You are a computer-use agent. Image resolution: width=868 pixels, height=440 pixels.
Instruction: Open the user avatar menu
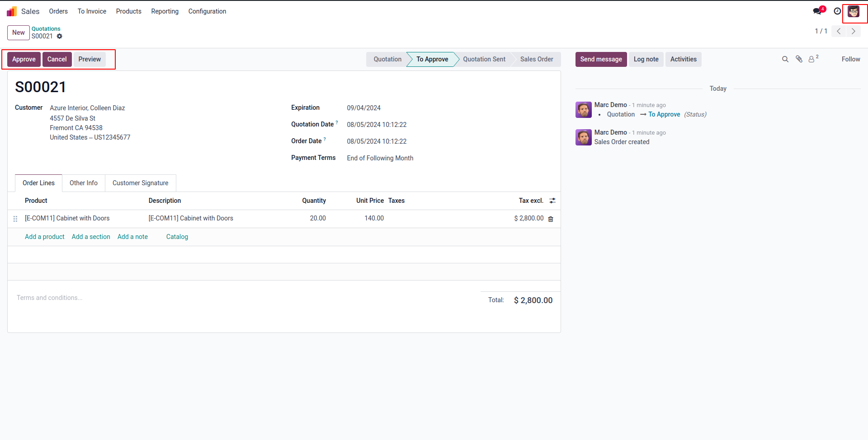pyautogui.click(x=854, y=11)
